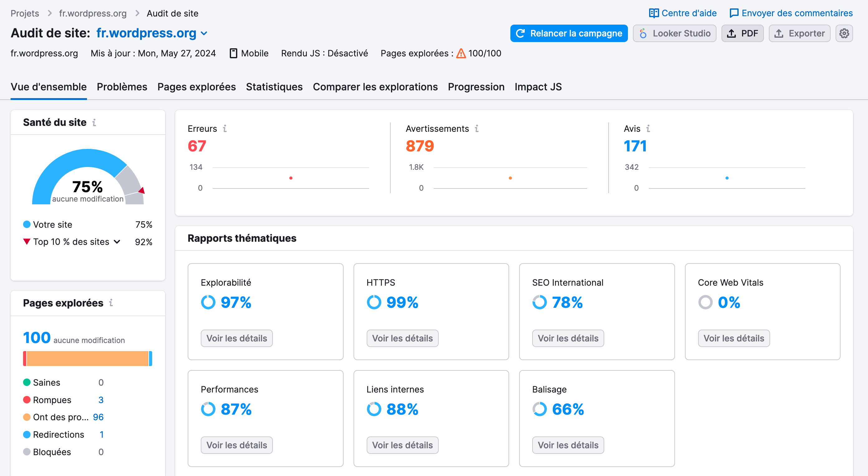View Explorabilité details
The image size is (868, 476).
[x=237, y=338]
